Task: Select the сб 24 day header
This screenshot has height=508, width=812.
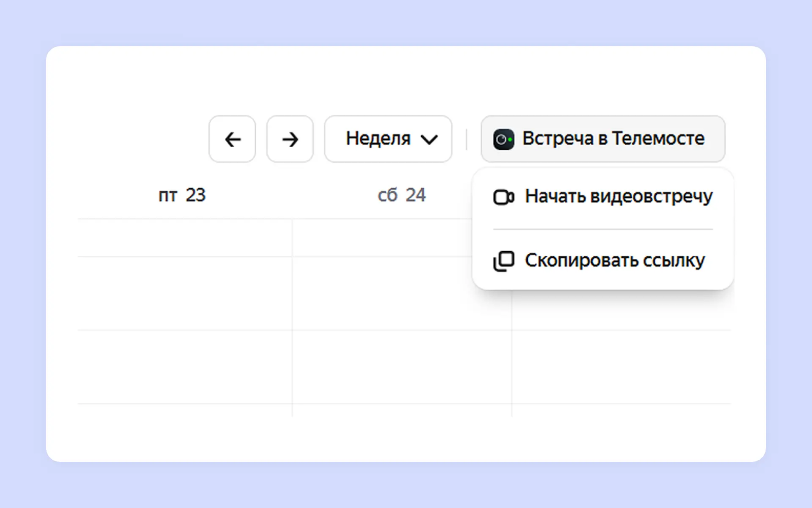Action: 401,195
